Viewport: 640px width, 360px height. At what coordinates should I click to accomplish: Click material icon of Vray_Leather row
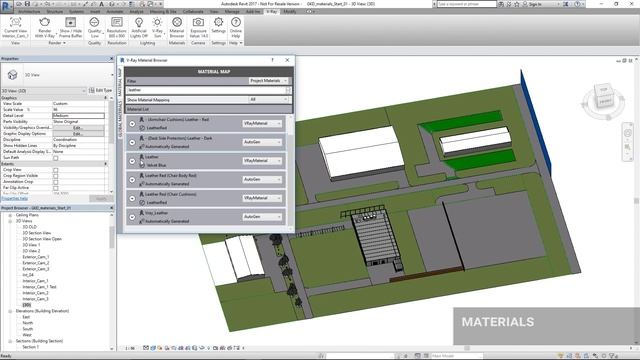(x=142, y=213)
